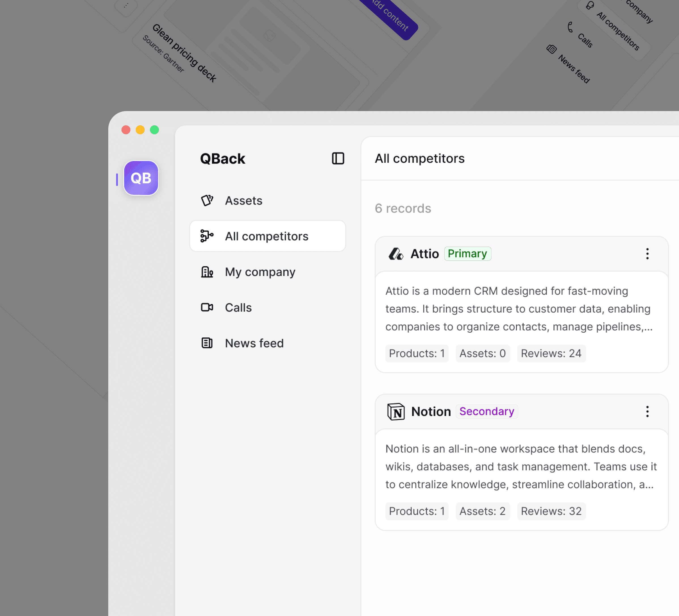Screen dimensions: 679x616
Task: Click the My company building icon
Action: pyautogui.click(x=207, y=272)
